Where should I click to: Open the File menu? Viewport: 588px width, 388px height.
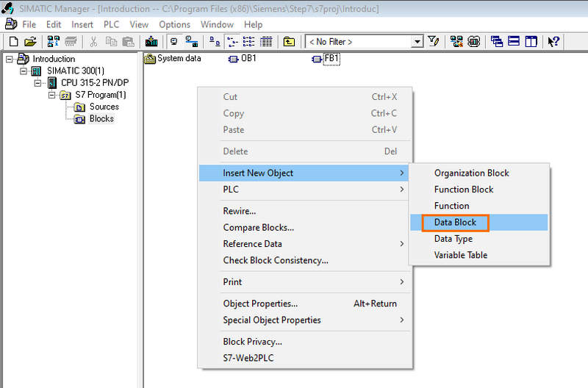click(x=29, y=25)
